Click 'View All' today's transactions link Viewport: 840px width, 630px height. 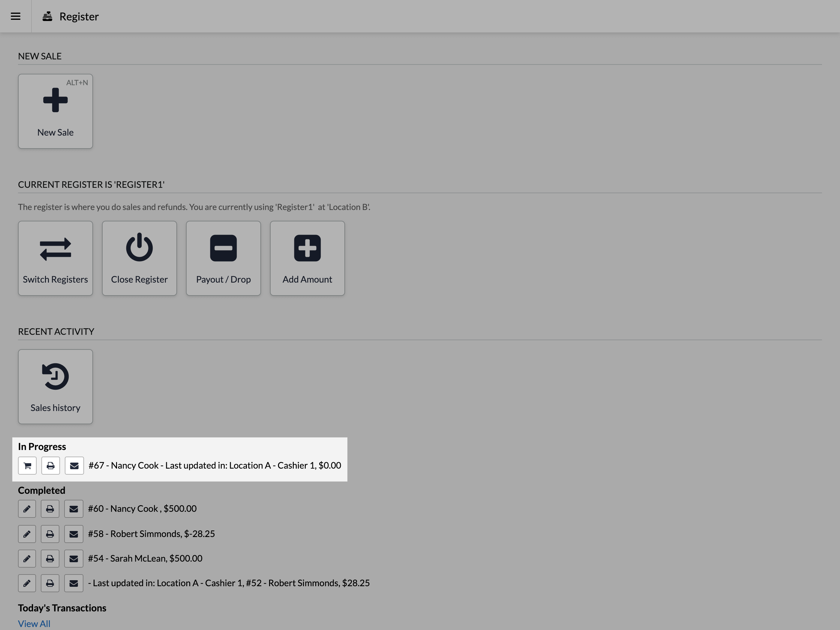click(x=34, y=623)
